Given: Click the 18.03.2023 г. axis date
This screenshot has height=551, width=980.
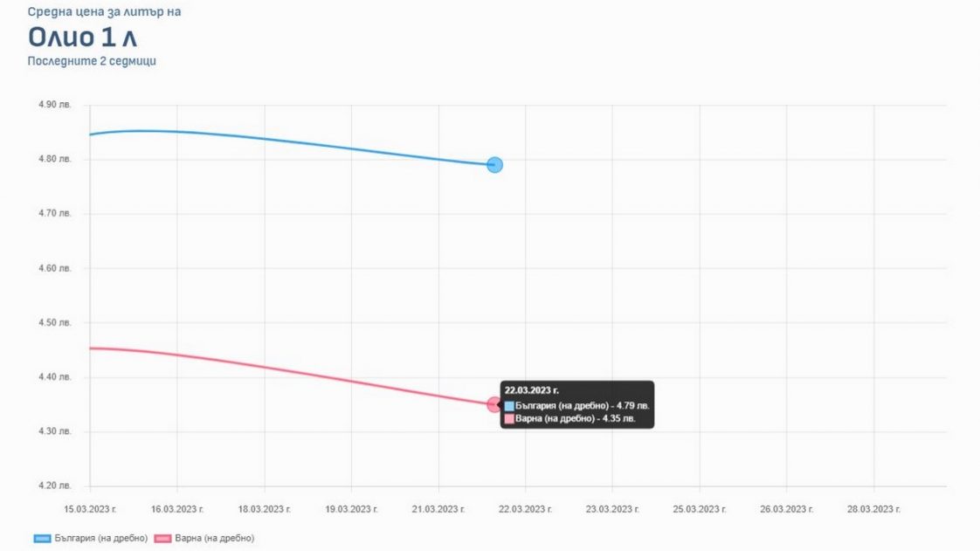Looking at the screenshot, I should click(264, 508).
